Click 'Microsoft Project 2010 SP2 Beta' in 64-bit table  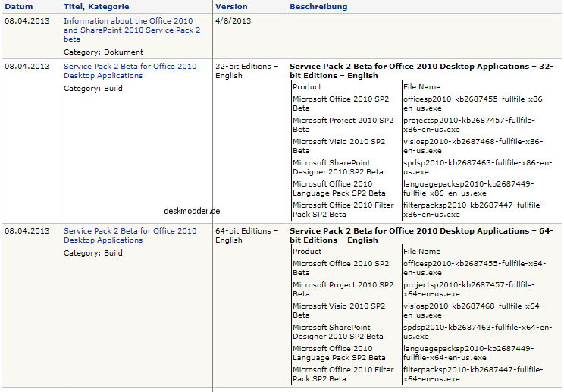[x=343, y=289]
